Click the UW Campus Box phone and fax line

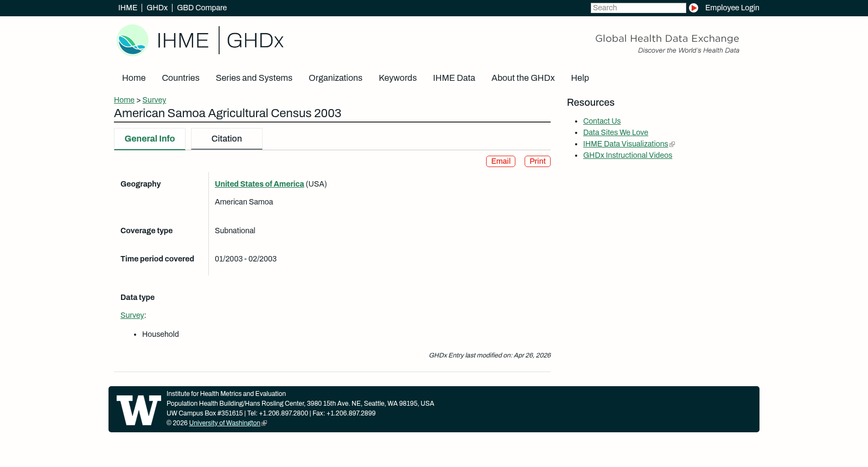(271, 413)
